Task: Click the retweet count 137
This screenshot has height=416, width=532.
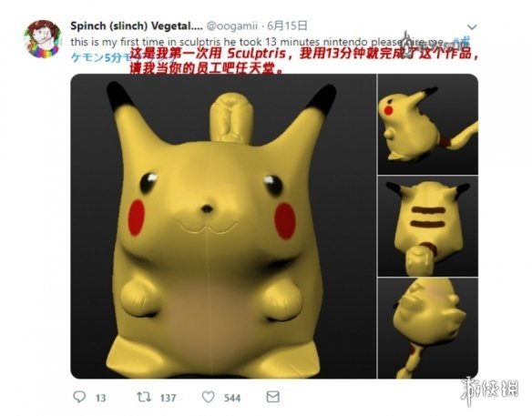Action: tap(168, 398)
